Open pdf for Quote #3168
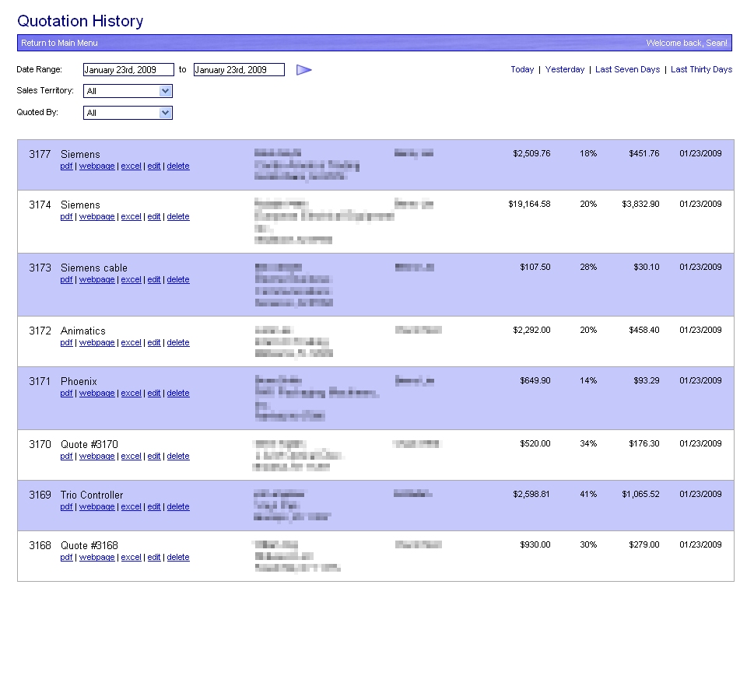The image size is (747, 700). pyautogui.click(x=66, y=557)
